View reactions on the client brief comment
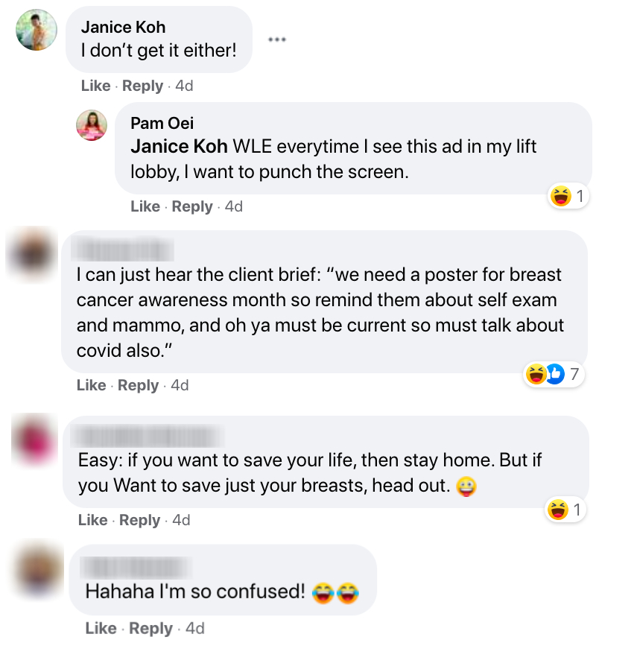Screen dimensions: 637x672 552,374
